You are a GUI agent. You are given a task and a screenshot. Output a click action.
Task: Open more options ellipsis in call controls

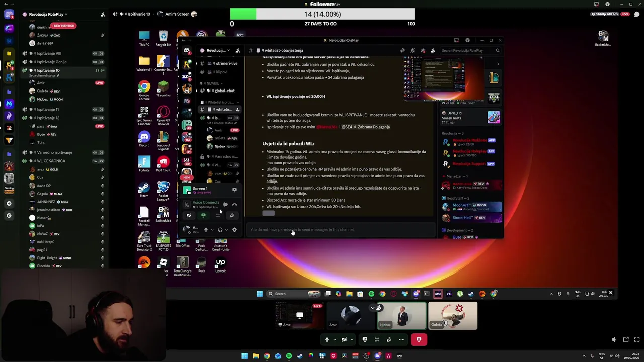tap(401, 339)
